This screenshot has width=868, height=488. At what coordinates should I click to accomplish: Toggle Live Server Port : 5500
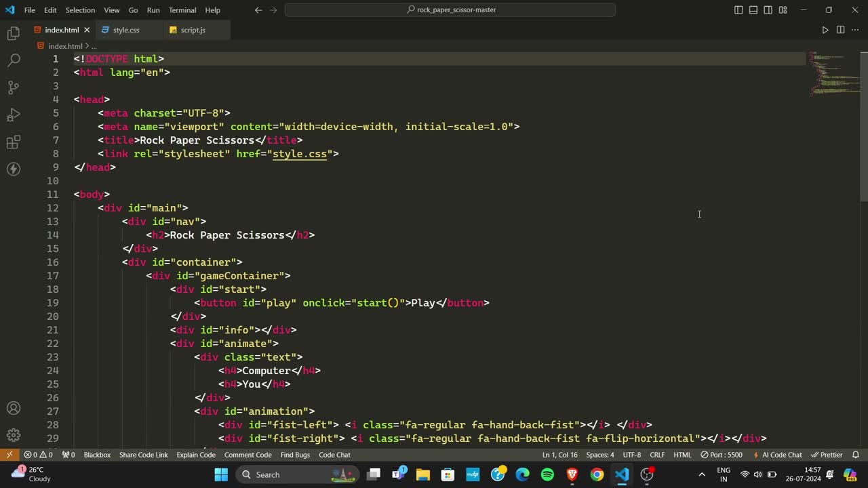pos(722,455)
